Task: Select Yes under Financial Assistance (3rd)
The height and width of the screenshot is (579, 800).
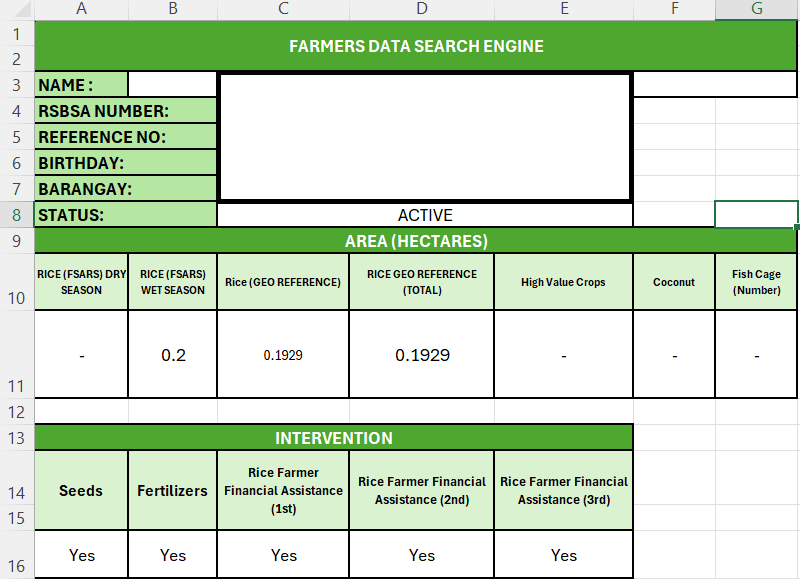Action: [564, 555]
